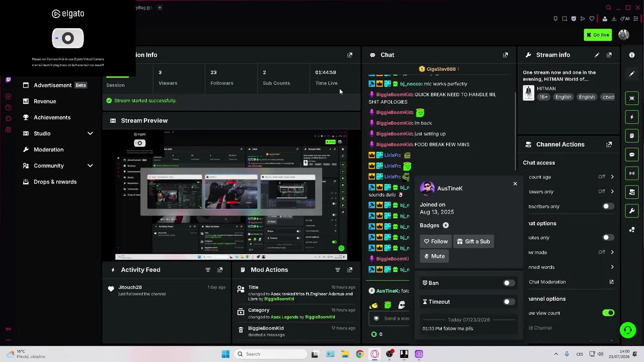Disable the Show view count switch
This screenshot has height=362, width=644.
(x=608, y=313)
